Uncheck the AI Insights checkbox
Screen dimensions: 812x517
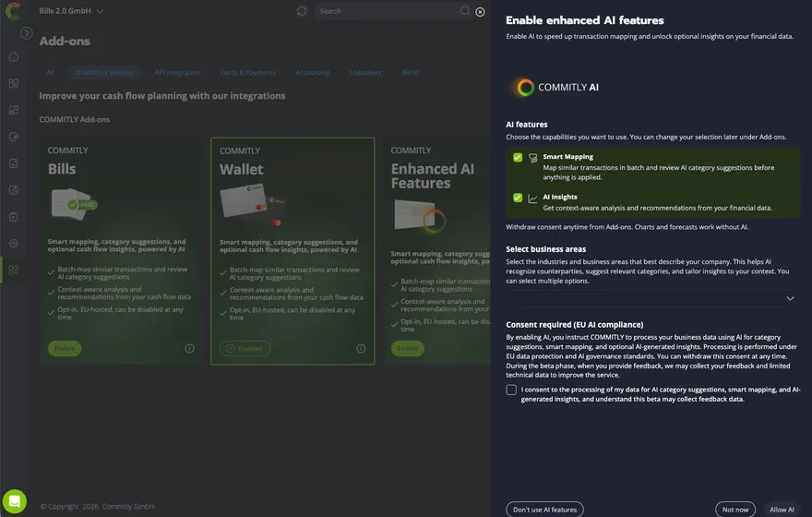(x=518, y=198)
